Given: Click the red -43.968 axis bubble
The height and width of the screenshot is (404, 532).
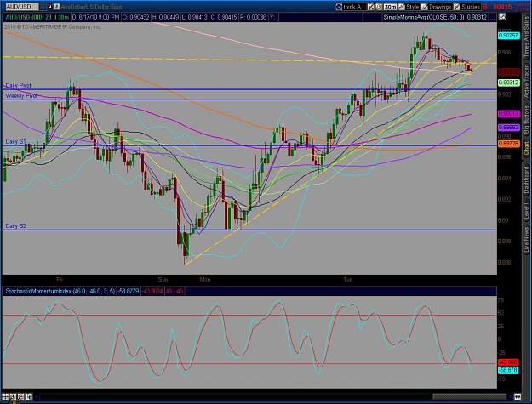Looking at the screenshot, I should (x=508, y=362).
